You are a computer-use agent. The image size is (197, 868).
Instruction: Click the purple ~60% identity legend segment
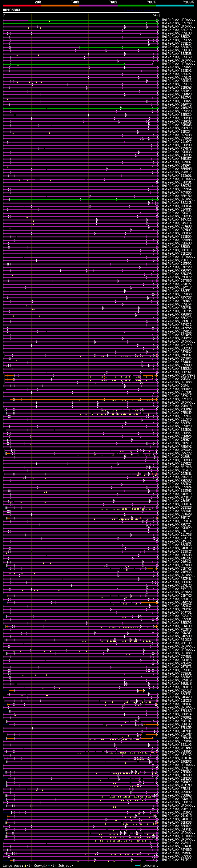tap(99, 6)
